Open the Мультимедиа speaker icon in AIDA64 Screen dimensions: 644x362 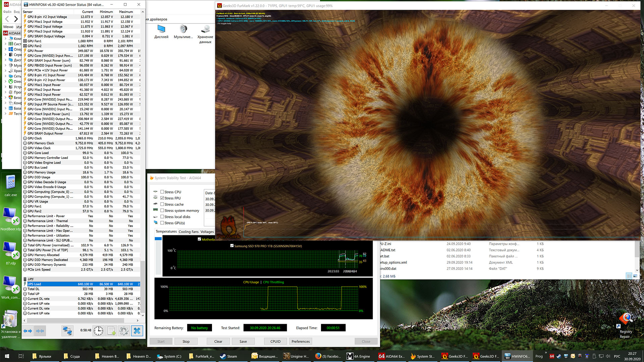183,29
